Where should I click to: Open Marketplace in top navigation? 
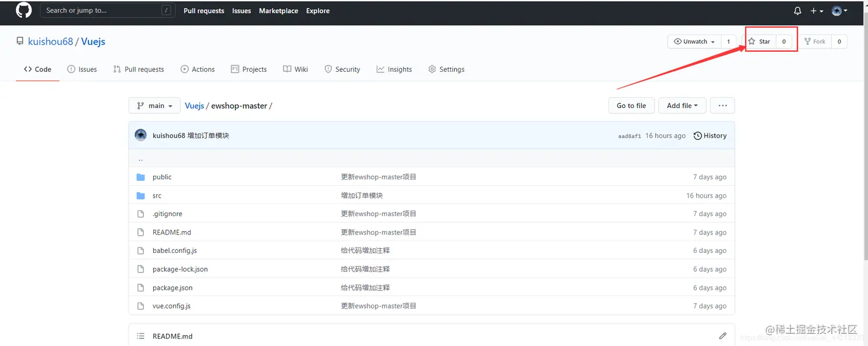(278, 11)
